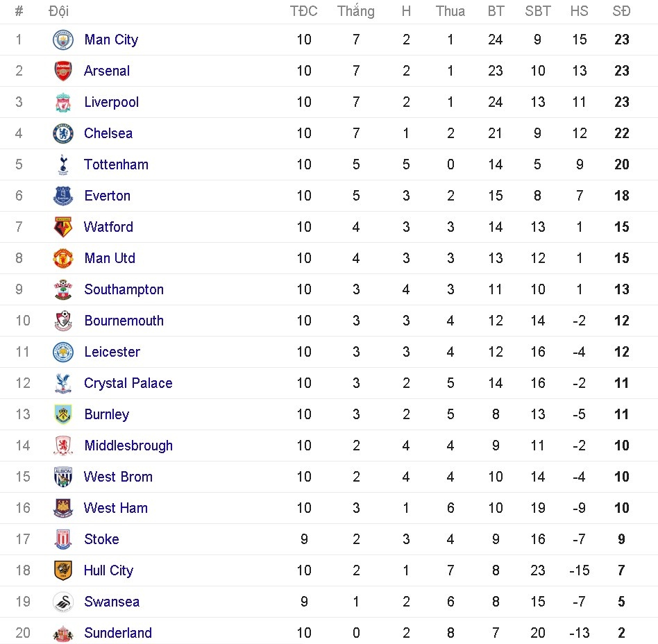658x644 pixels.
Task: Select the Everton club badge
Action: pos(63,196)
